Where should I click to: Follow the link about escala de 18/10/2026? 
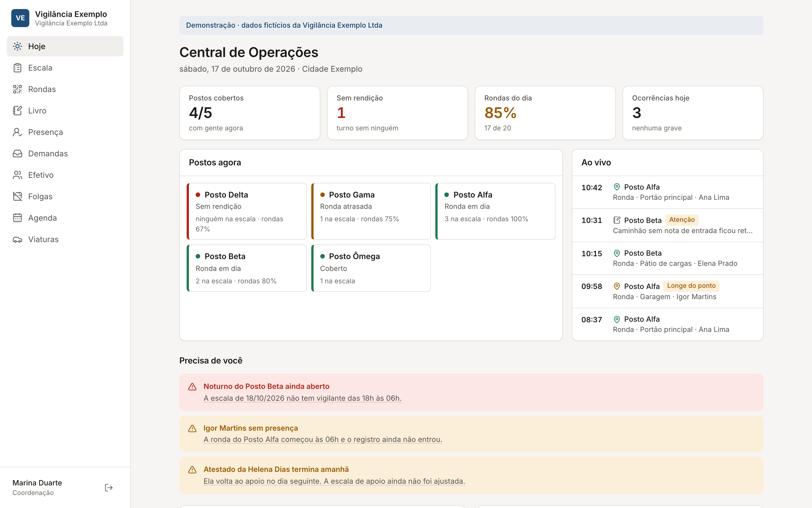point(302,398)
